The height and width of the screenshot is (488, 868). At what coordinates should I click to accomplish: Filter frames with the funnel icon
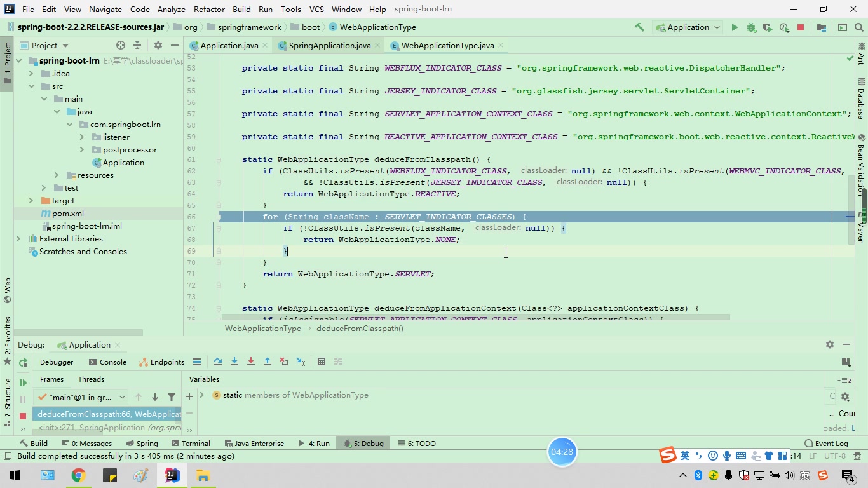[x=172, y=397]
